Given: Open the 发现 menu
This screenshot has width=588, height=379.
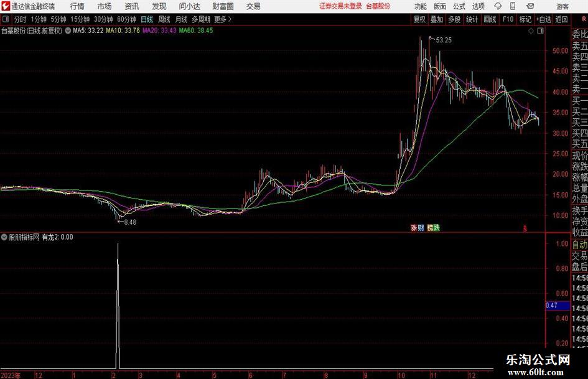Looking at the screenshot, I should [159, 6].
